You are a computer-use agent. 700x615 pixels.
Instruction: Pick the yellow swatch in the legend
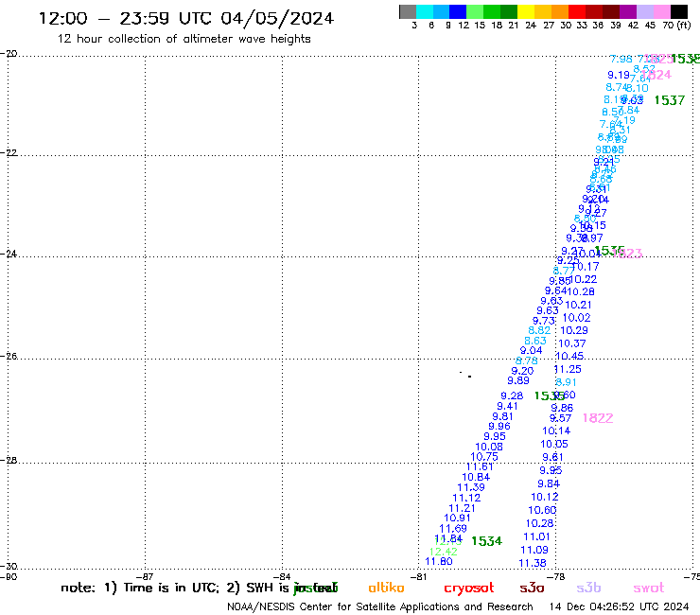click(525, 11)
